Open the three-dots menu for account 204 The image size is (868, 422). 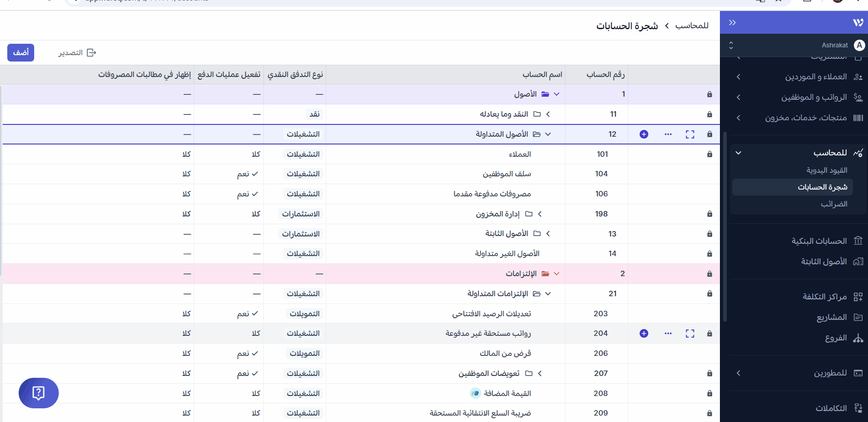(x=668, y=334)
